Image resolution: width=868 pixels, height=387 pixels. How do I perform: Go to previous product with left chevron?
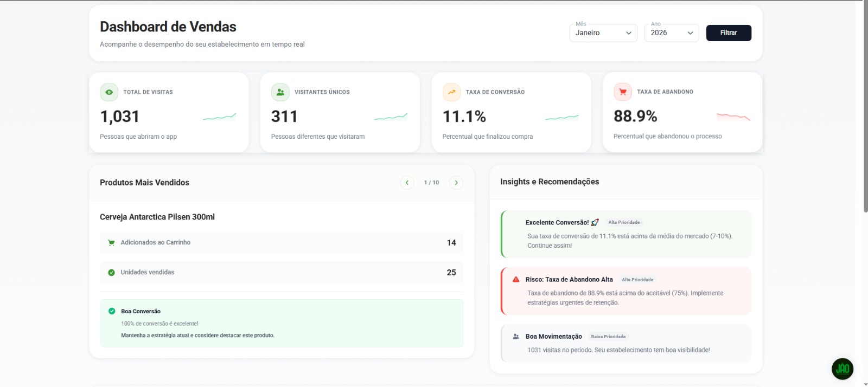click(x=407, y=183)
